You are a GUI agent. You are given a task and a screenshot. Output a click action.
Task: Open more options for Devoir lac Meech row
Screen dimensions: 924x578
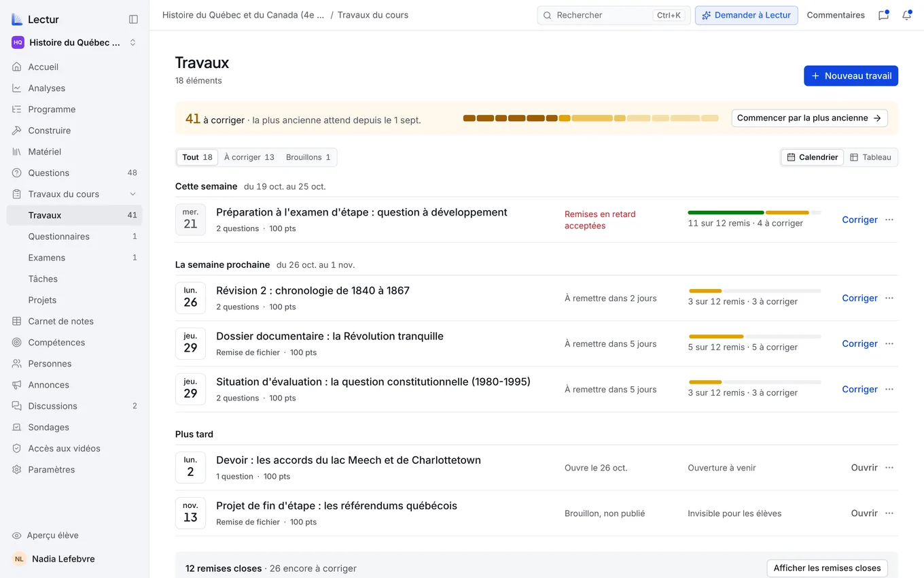[889, 467]
